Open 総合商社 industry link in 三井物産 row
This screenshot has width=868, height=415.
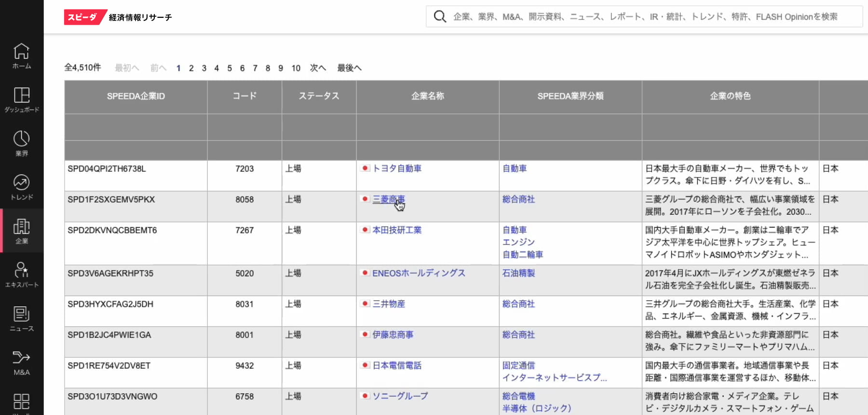pyautogui.click(x=518, y=304)
